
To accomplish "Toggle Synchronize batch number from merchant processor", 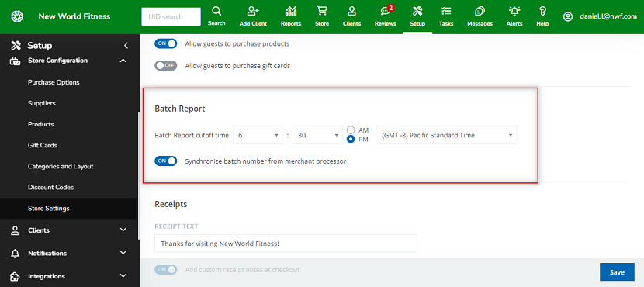I will pyautogui.click(x=165, y=161).
